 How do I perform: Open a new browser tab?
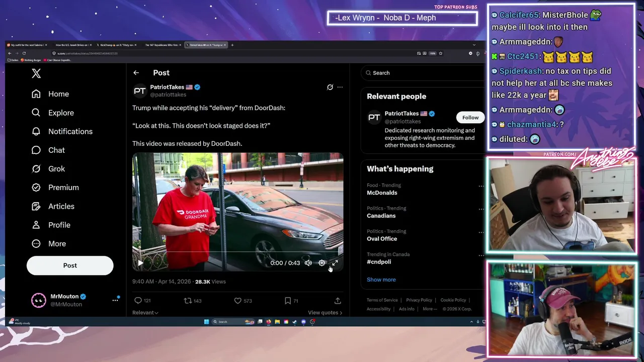click(x=232, y=45)
